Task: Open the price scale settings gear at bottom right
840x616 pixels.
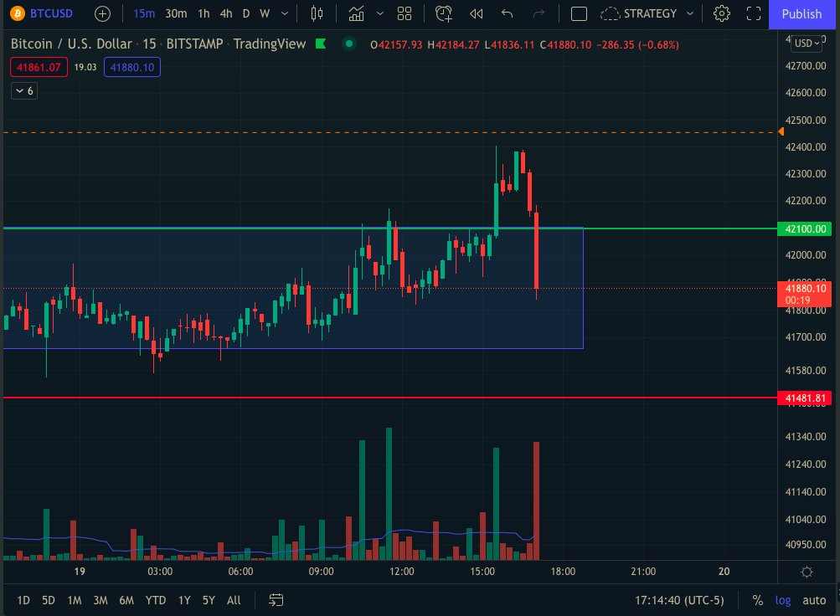Action: pyautogui.click(x=807, y=572)
